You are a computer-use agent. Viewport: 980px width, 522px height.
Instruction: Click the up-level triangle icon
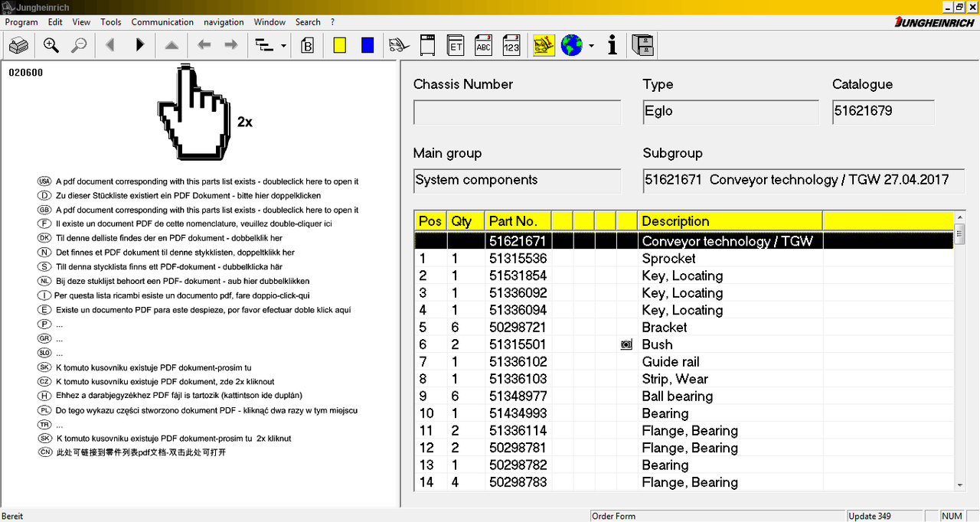(171, 46)
